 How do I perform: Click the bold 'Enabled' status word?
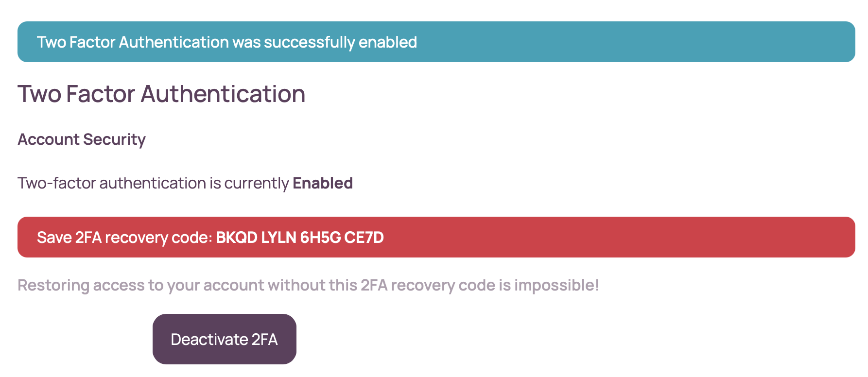(323, 183)
